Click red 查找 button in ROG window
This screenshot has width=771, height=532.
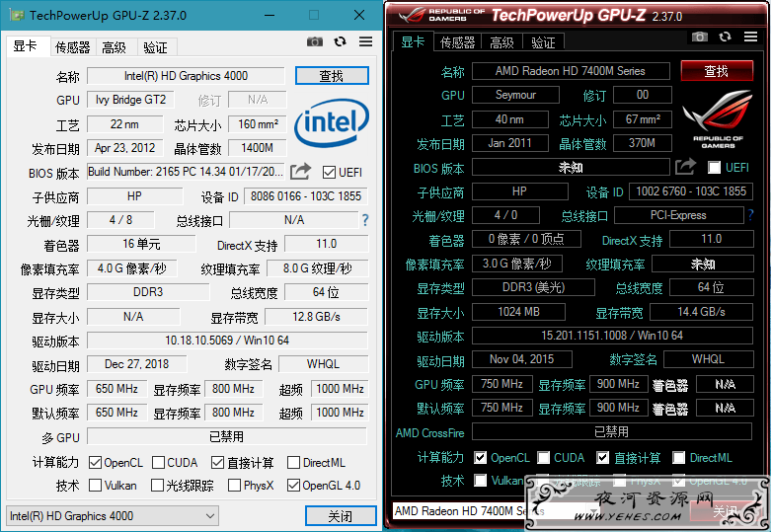tap(717, 71)
